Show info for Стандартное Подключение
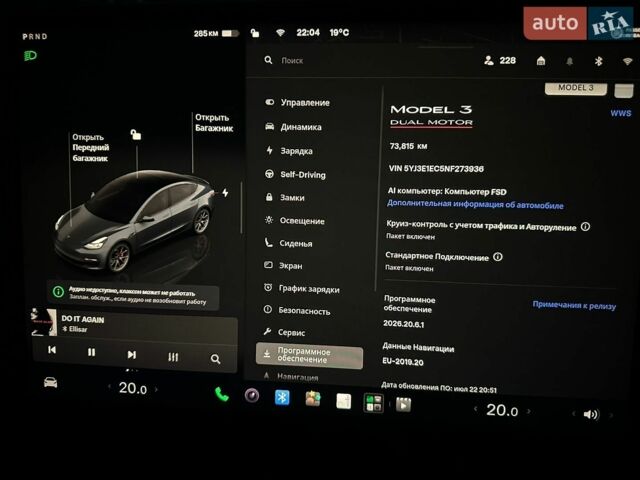The width and height of the screenshot is (640, 480). point(498,257)
